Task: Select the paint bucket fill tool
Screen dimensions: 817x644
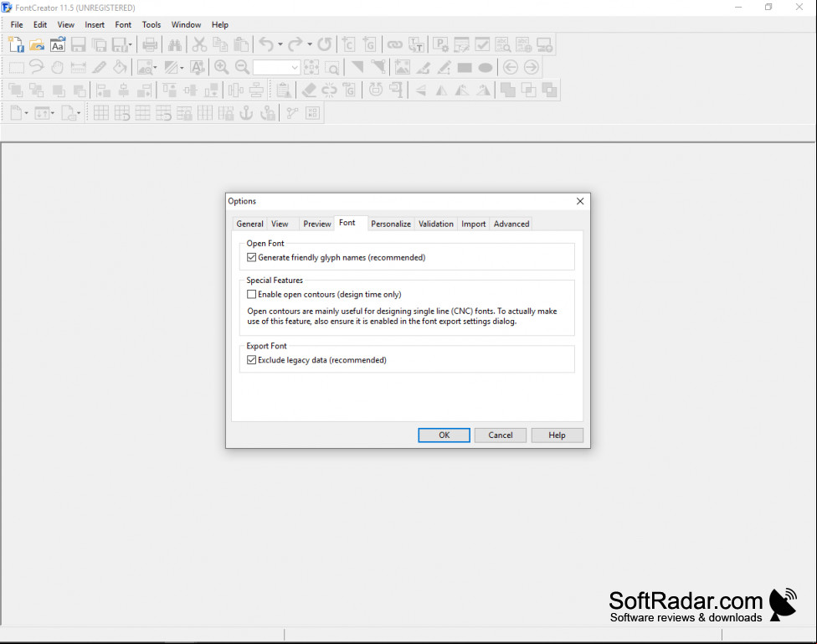Action: tap(120, 67)
